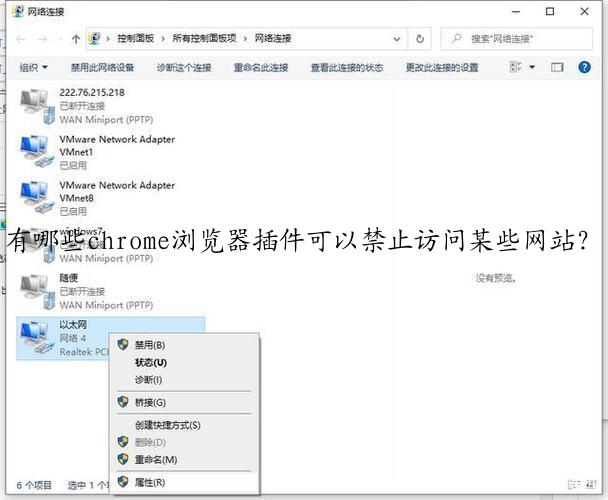
Task: Select VMware Network Adapter VMnet8 icon
Action: click(x=38, y=197)
